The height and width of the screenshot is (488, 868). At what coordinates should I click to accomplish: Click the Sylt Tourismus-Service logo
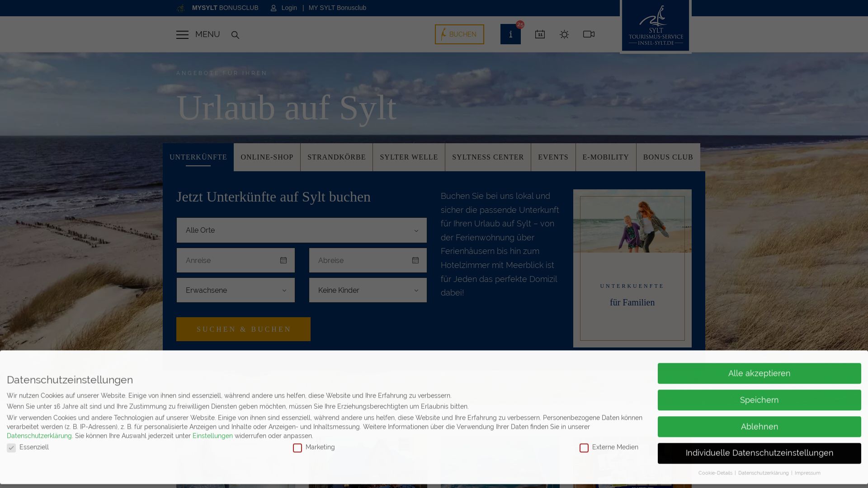[656, 26]
